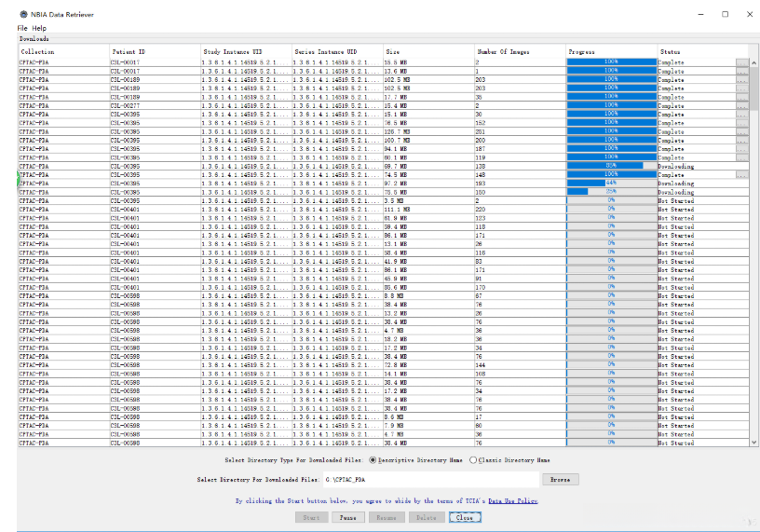Click the Start button

(x=311, y=517)
